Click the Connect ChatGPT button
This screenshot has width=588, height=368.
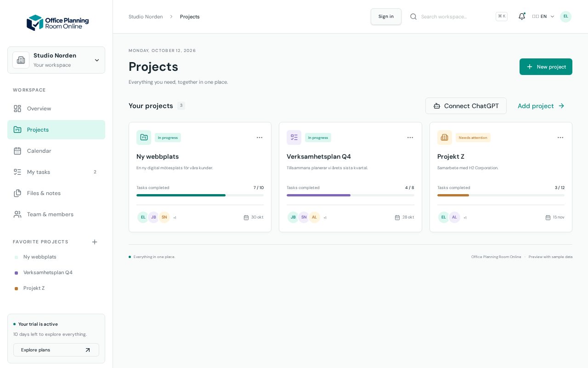466,106
